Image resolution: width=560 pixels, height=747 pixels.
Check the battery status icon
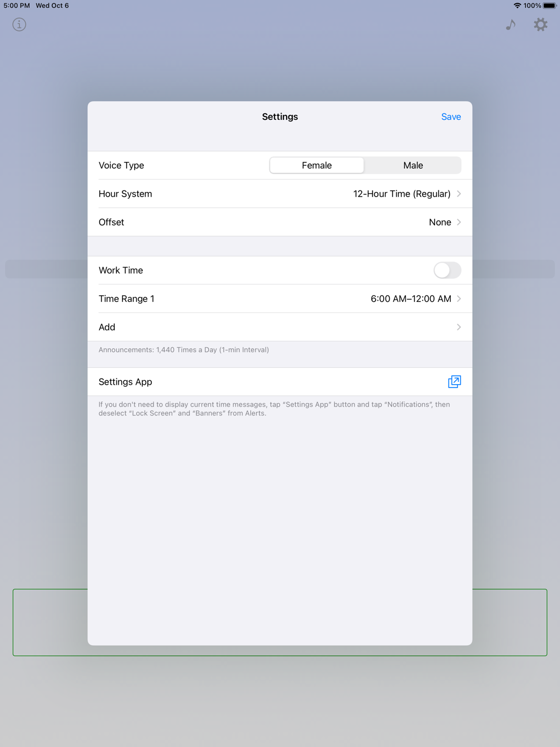point(549,6)
